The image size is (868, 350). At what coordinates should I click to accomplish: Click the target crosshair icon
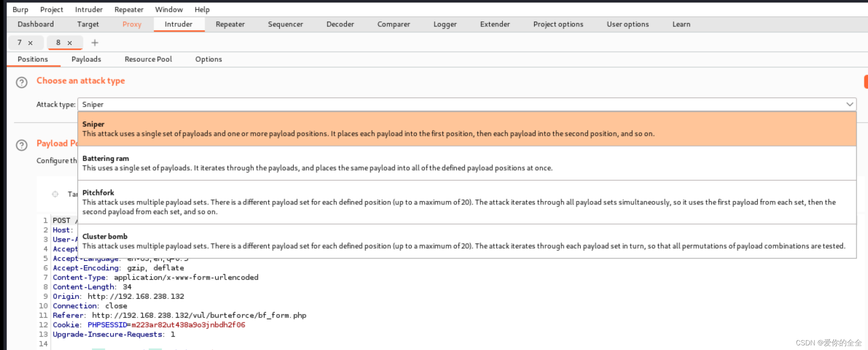click(x=55, y=194)
